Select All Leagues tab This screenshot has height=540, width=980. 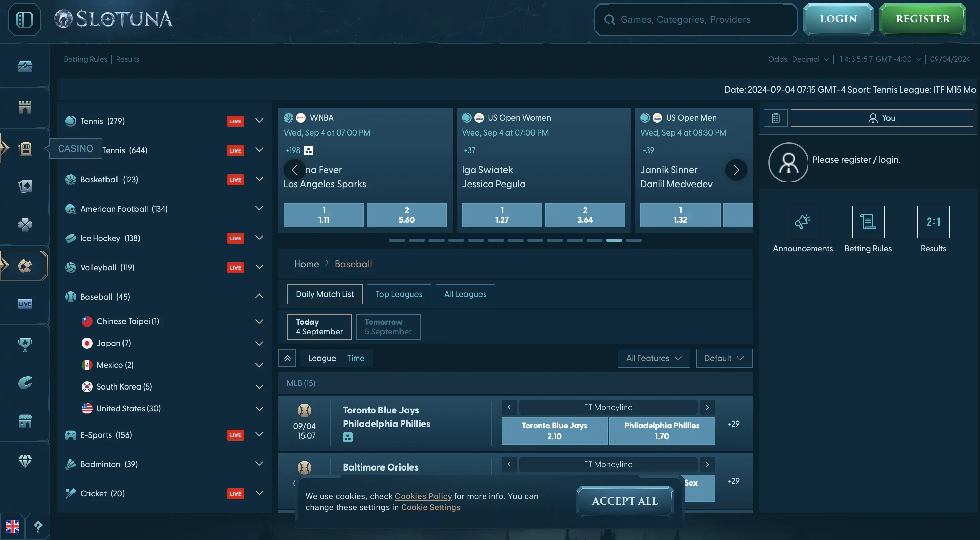click(465, 294)
